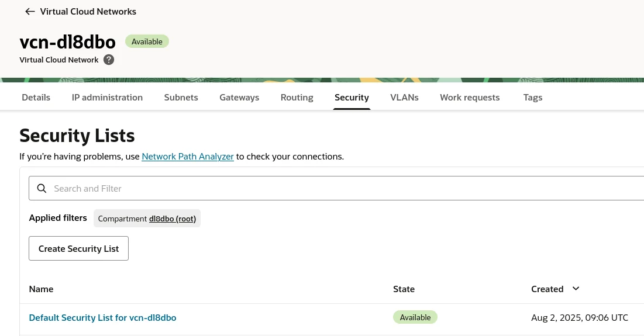Screen dimensions: 644x336
Task: Open the dl8dbo (root) compartment filter
Action: tap(174, 219)
